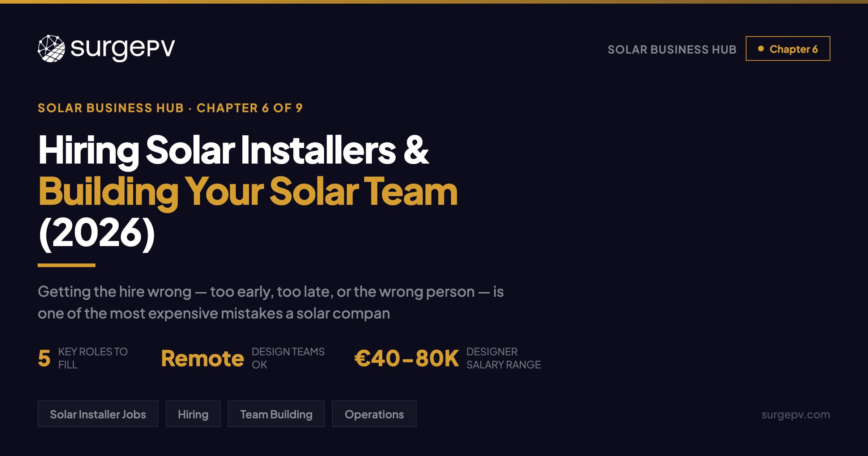Click the €40–80K salary figure
This screenshot has height=456, width=868.
pyautogui.click(x=406, y=358)
